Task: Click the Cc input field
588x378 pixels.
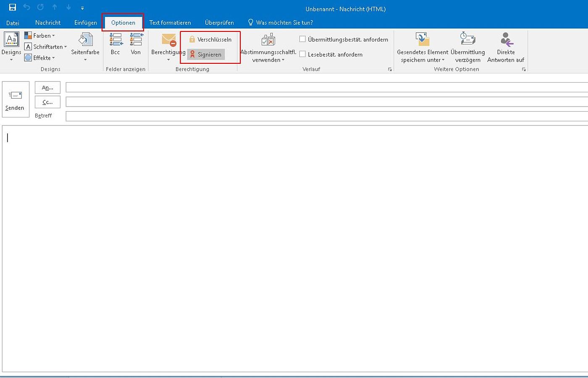Action: click(x=327, y=102)
